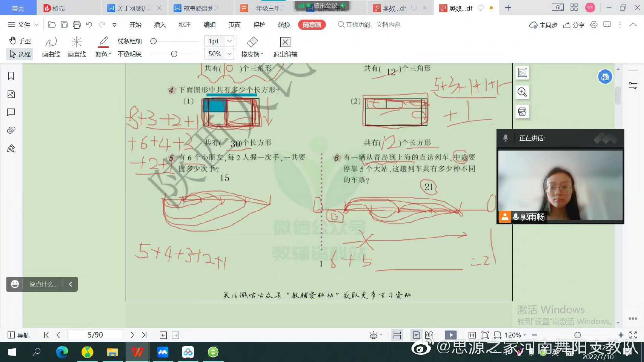The image size is (644, 362).
Task: Adjust the line thickness slider
Action: [175, 41]
